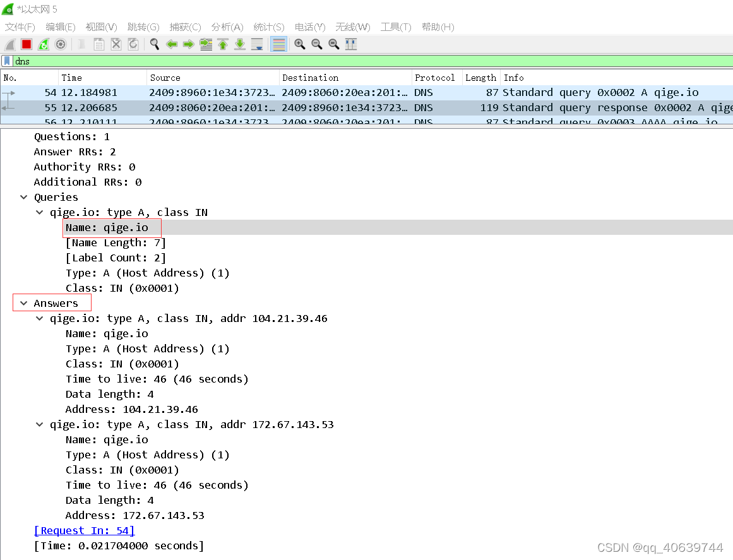Click the Wireshark window title icon
Viewport: 733px width, 560px height.
click(8, 9)
